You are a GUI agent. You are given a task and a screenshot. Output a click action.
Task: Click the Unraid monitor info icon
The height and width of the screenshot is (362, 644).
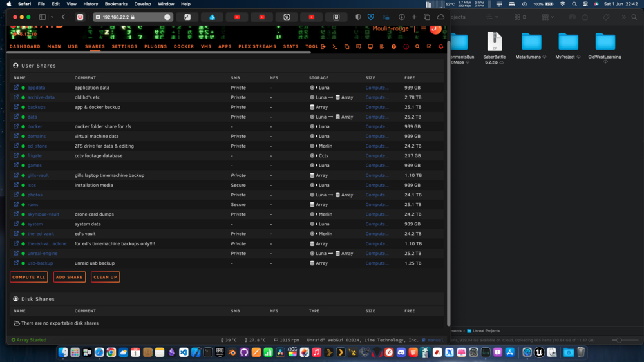(x=370, y=47)
